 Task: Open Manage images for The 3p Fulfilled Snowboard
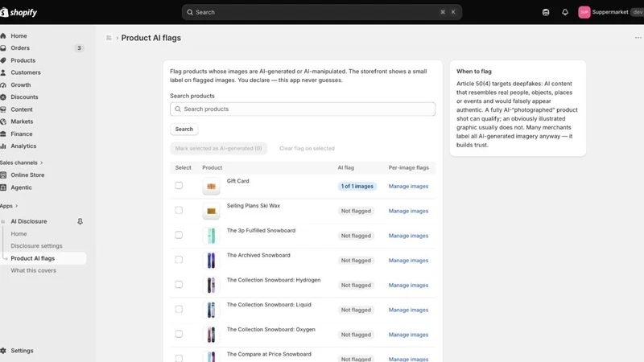(x=408, y=236)
